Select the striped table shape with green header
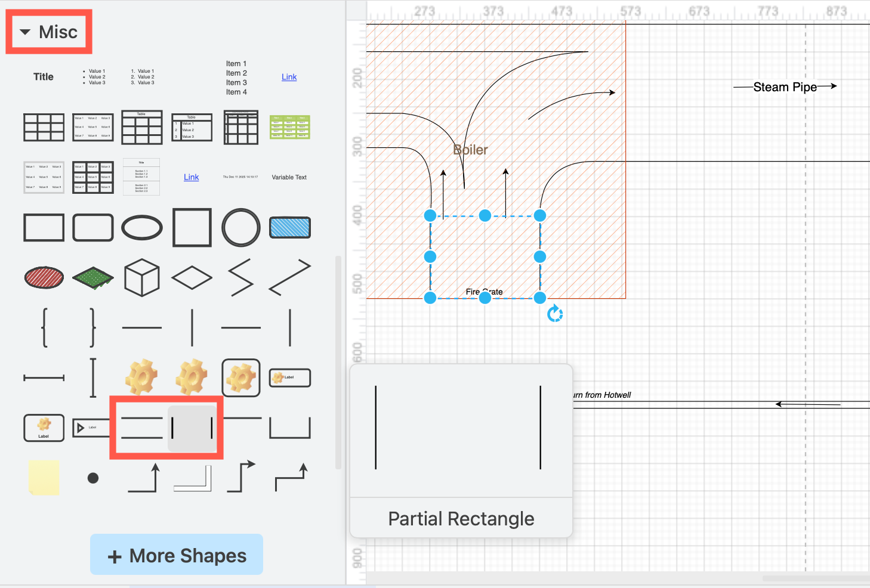 [x=289, y=127]
